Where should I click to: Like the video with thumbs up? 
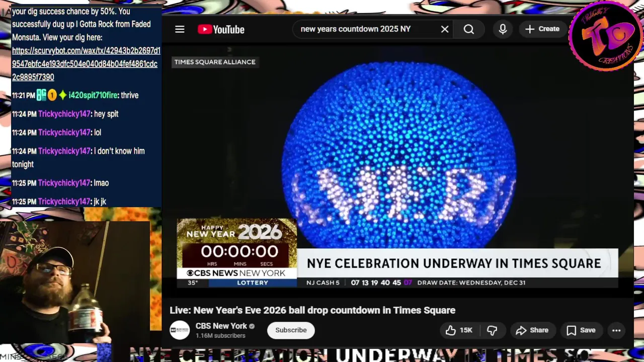(x=451, y=330)
